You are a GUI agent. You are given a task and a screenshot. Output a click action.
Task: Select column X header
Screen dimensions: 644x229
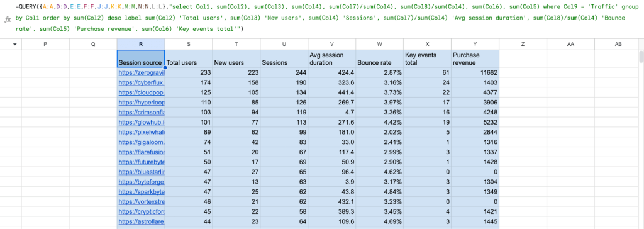pyautogui.click(x=427, y=45)
